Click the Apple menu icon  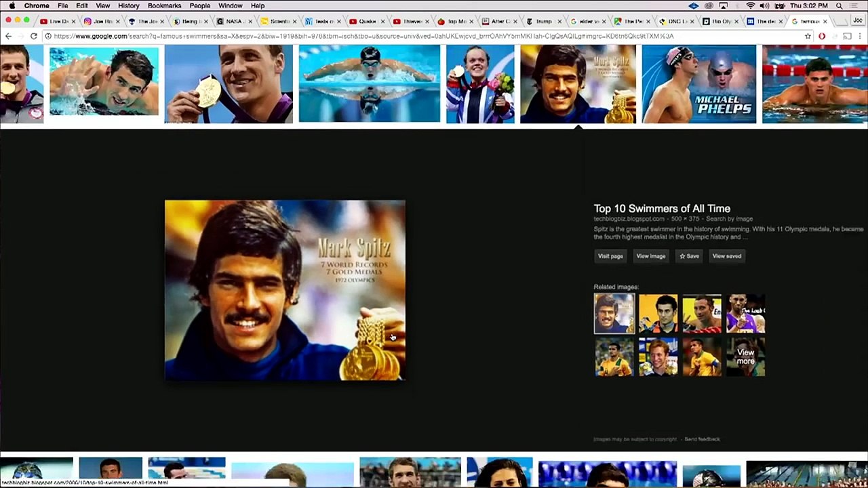[x=12, y=5]
